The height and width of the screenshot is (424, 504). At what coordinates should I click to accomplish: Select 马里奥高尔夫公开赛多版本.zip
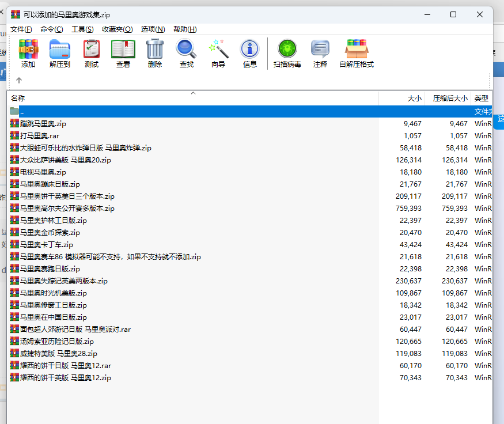[x=67, y=209]
